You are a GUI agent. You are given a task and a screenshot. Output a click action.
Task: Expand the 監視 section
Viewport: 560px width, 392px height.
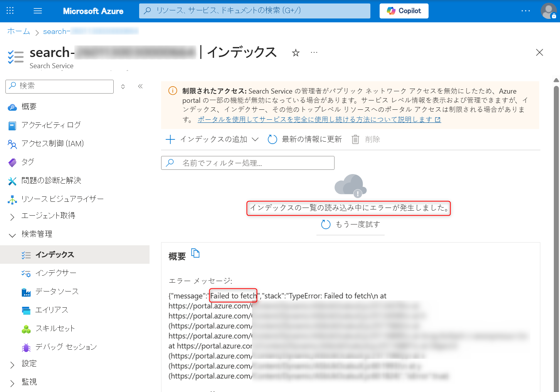click(x=29, y=382)
